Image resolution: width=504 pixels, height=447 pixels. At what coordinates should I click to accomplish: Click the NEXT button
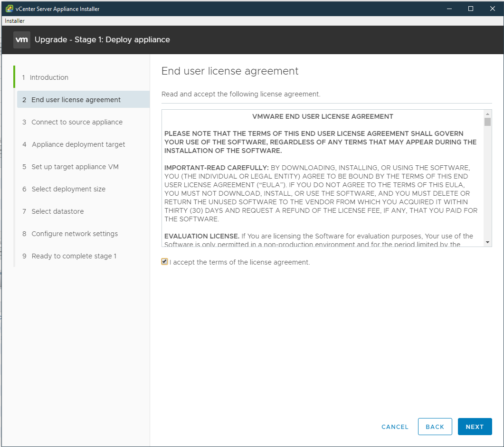coord(475,427)
